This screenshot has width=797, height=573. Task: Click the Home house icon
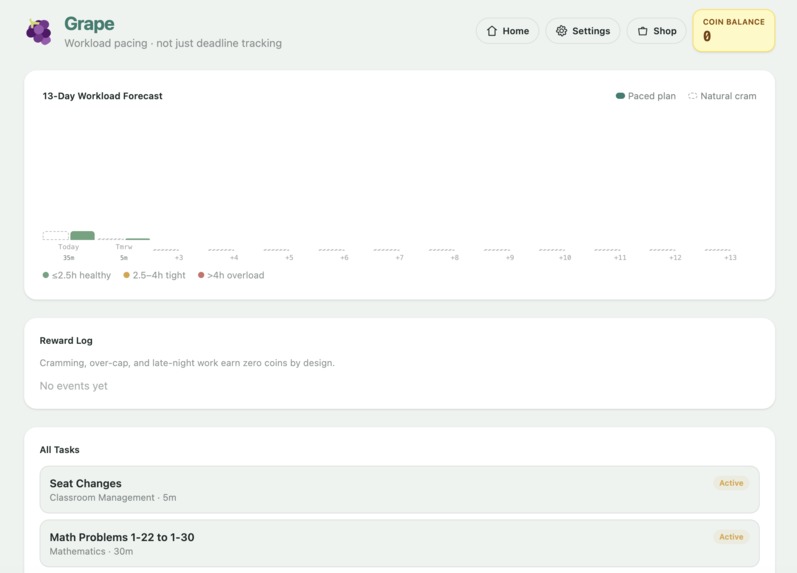click(x=492, y=31)
